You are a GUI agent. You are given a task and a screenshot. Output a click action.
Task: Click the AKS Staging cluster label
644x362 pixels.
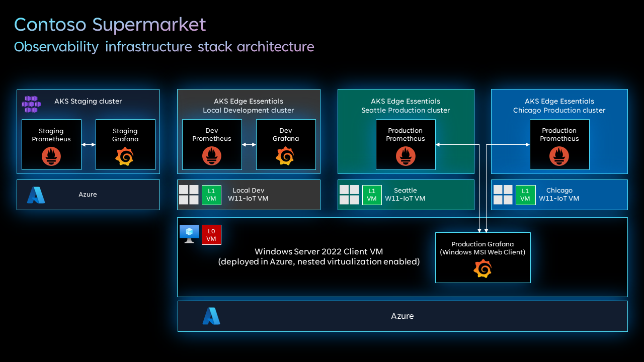tap(89, 101)
